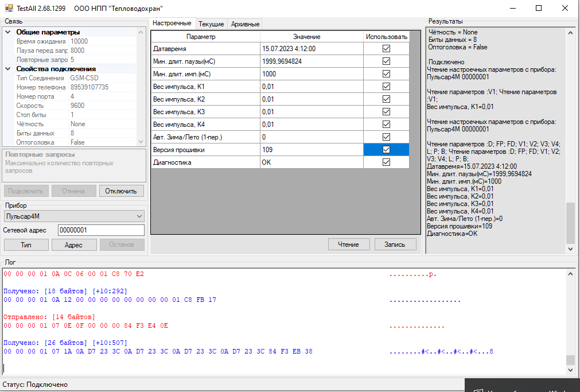Switch to the Текущие tab
The width and height of the screenshot is (580, 392).
tap(211, 24)
